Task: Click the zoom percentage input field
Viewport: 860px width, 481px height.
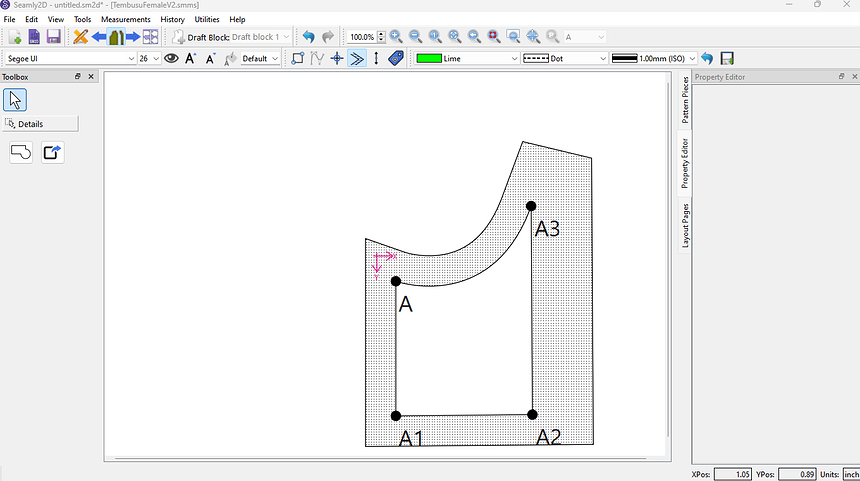Action: [361, 37]
